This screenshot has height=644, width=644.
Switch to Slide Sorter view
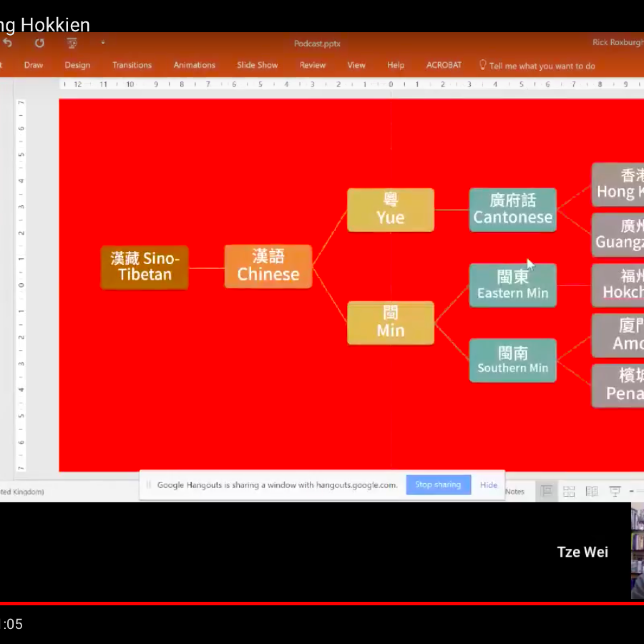[x=569, y=491]
